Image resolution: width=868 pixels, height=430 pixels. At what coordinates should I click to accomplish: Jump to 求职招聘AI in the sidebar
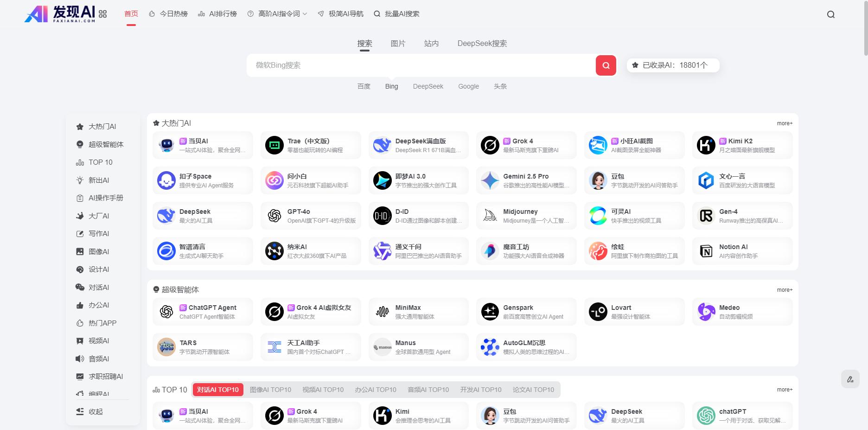point(100,377)
